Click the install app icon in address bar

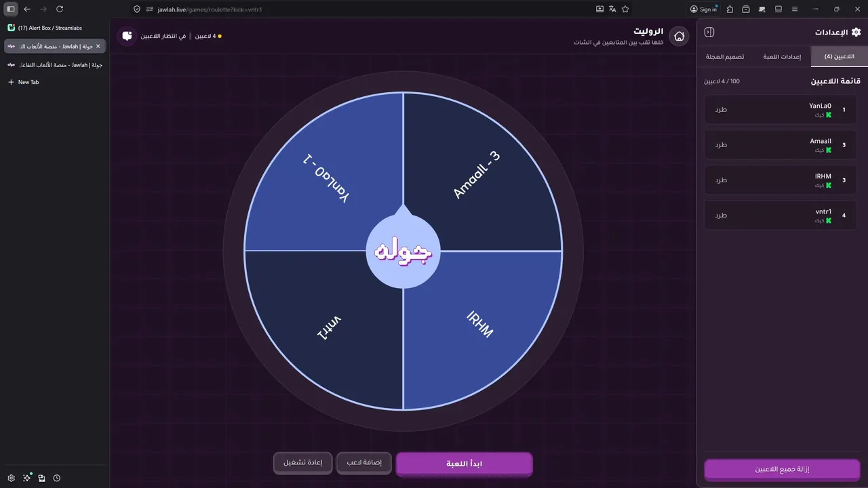[599, 9]
